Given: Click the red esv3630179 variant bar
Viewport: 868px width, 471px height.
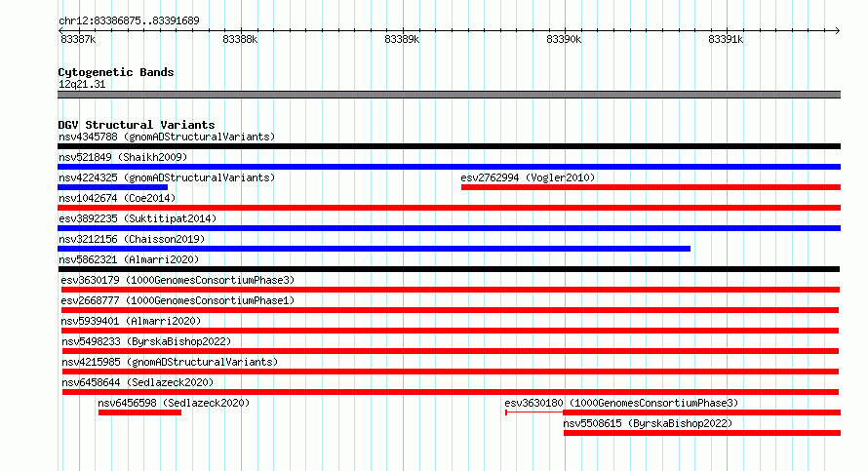Looking at the screenshot, I should pos(451,290).
